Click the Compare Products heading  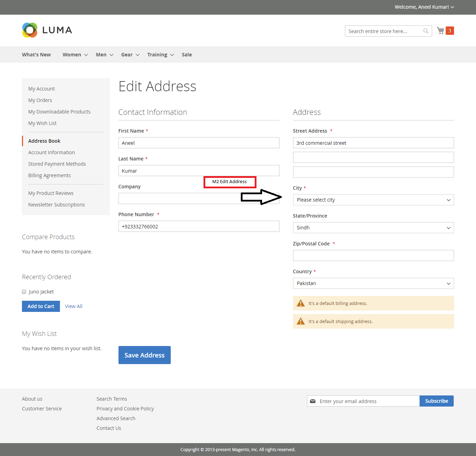48,237
